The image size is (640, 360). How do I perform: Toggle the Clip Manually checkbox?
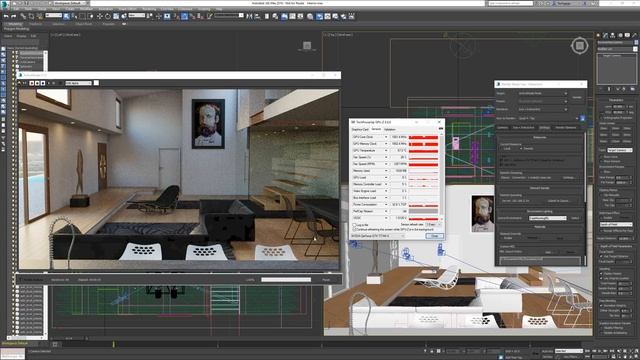(x=601, y=195)
